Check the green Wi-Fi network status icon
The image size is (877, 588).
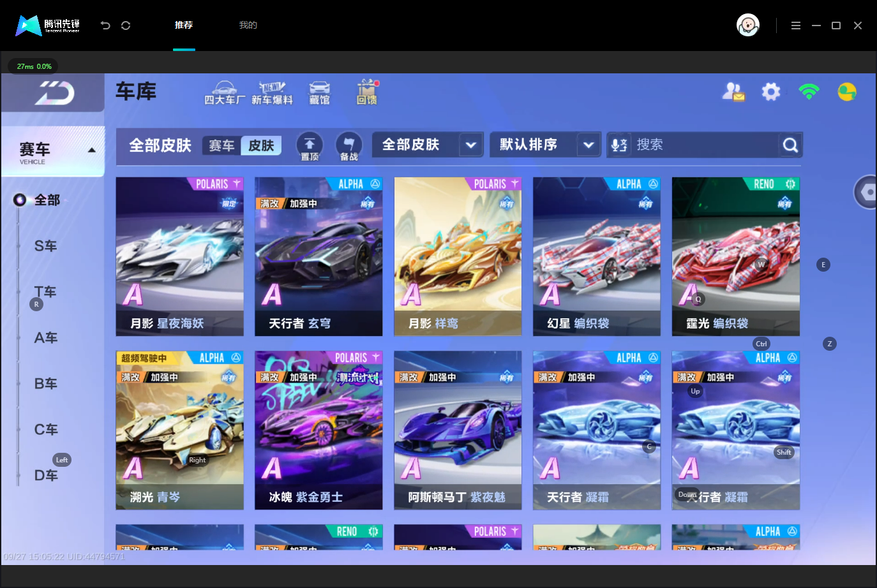(809, 92)
